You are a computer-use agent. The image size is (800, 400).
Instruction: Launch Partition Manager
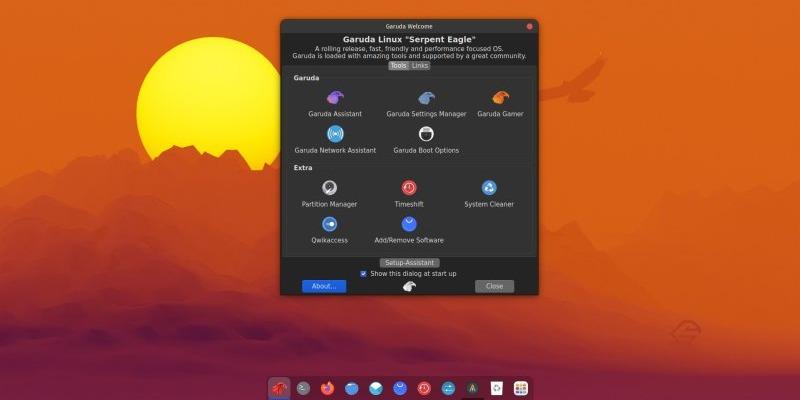329,188
